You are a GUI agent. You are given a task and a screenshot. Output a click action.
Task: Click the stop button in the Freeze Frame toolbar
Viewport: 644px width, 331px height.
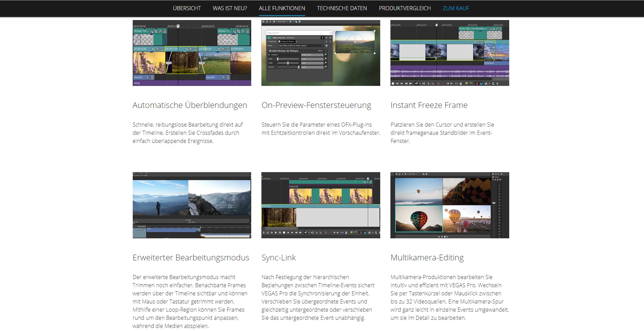point(393,84)
